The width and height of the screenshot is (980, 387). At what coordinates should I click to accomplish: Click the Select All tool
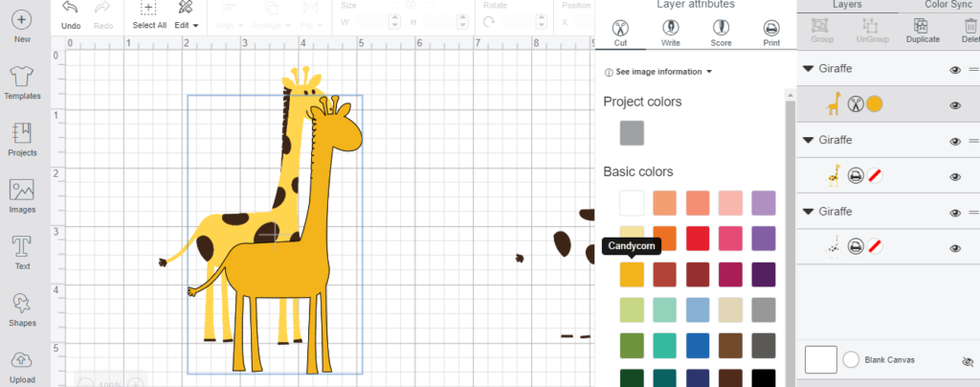[149, 15]
